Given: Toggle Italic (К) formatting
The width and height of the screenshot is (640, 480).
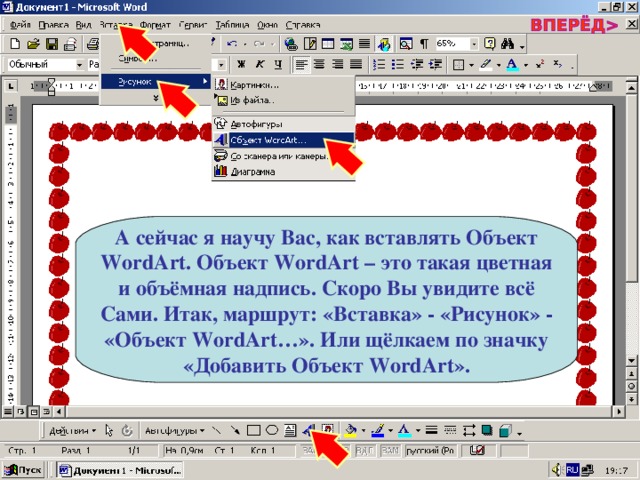Looking at the screenshot, I should pos(260,64).
